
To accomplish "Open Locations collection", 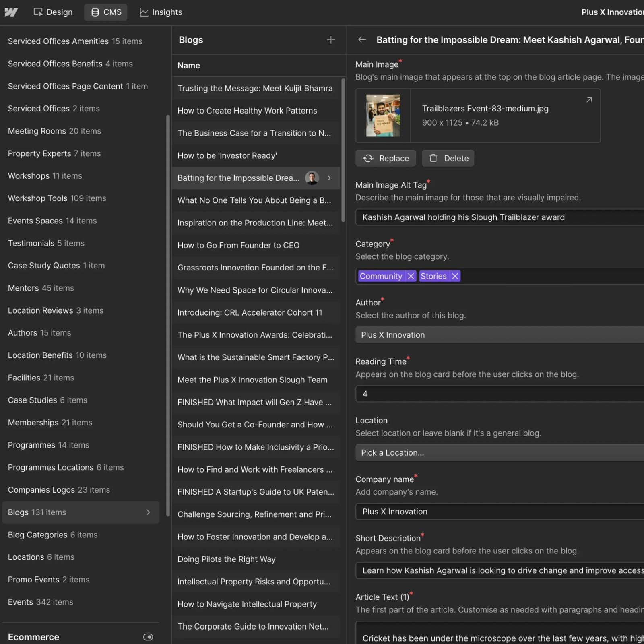I will coord(41,557).
